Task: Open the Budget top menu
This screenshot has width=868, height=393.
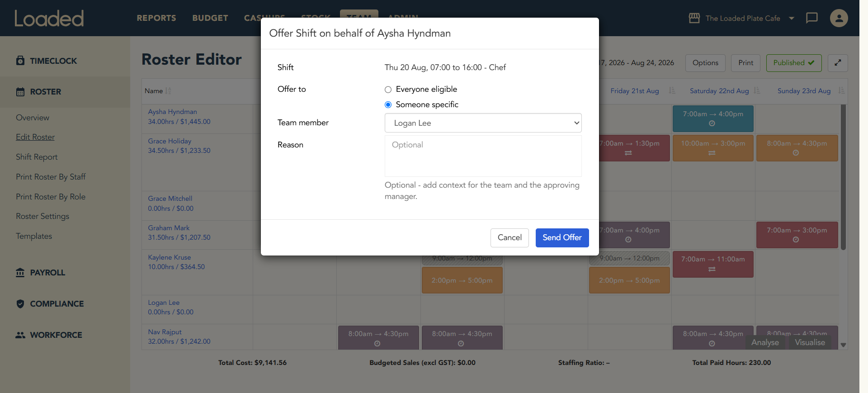Action: pos(210,18)
